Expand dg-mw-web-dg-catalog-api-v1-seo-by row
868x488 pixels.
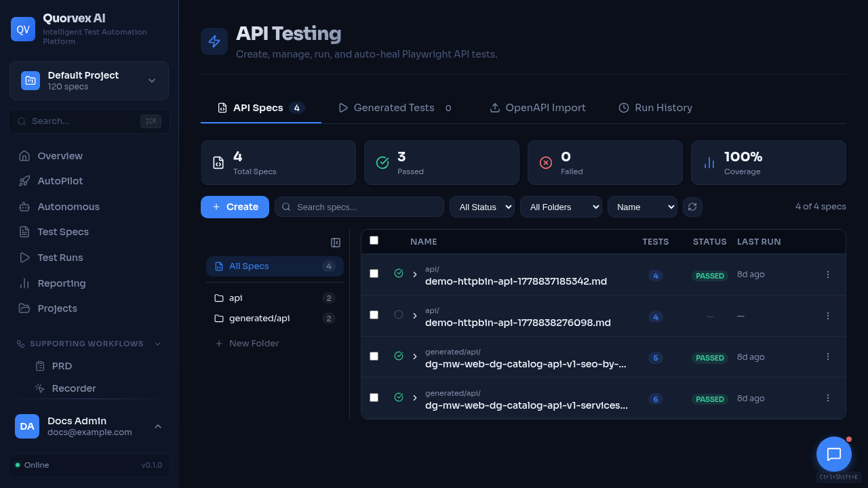[x=414, y=357]
